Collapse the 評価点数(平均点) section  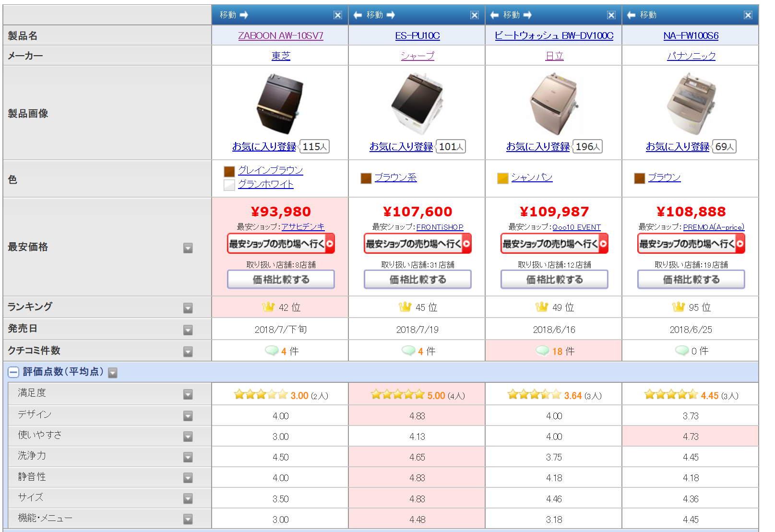[13, 372]
